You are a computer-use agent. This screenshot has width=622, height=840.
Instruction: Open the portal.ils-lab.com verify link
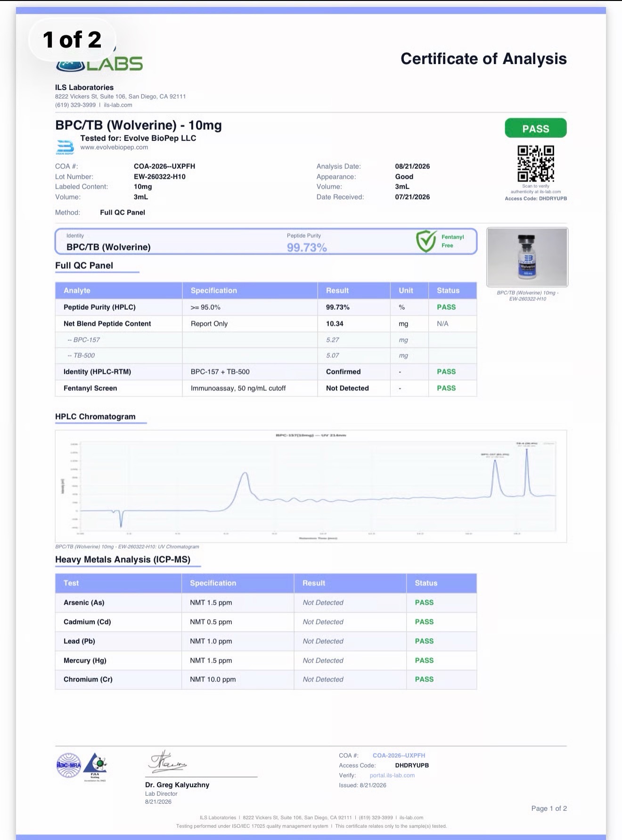(392, 775)
